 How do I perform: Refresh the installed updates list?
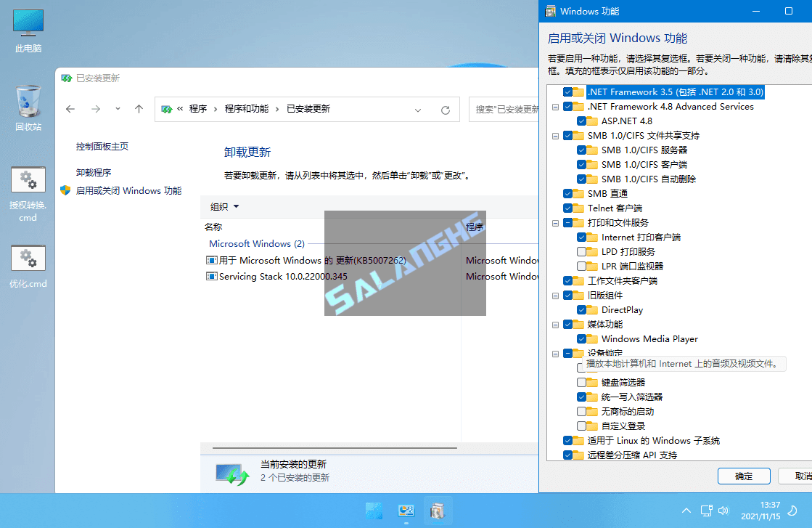click(x=446, y=110)
